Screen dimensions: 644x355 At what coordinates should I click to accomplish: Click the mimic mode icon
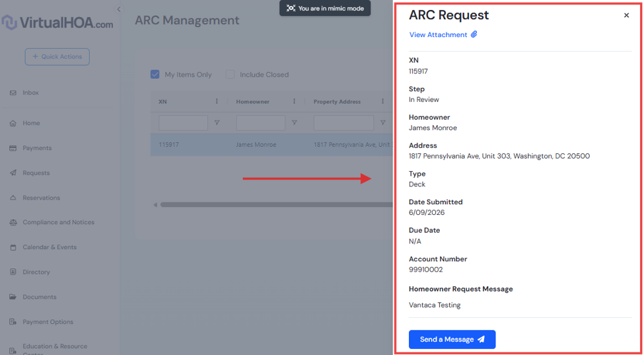291,8
